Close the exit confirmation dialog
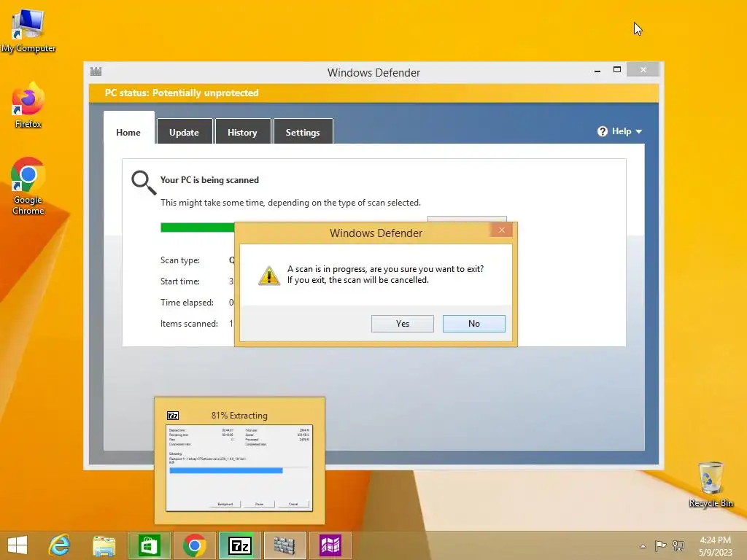Image resolution: width=747 pixels, height=560 pixels. pos(502,230)
